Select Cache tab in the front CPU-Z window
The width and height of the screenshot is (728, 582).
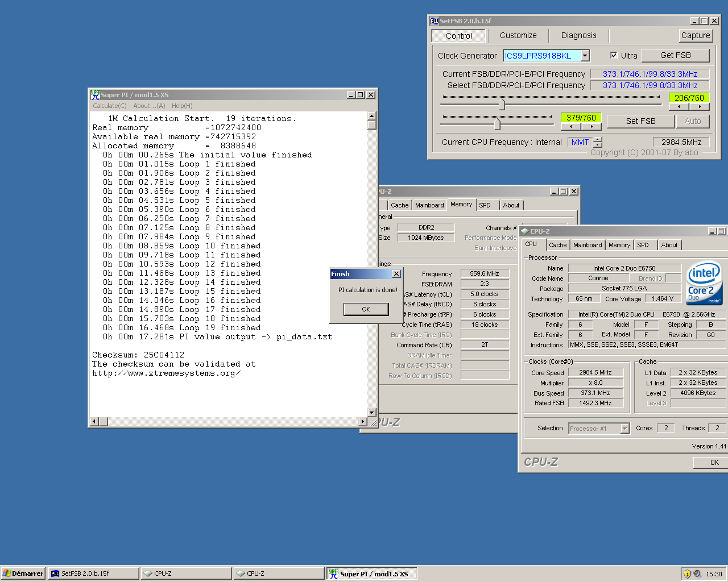pos(557,245)
